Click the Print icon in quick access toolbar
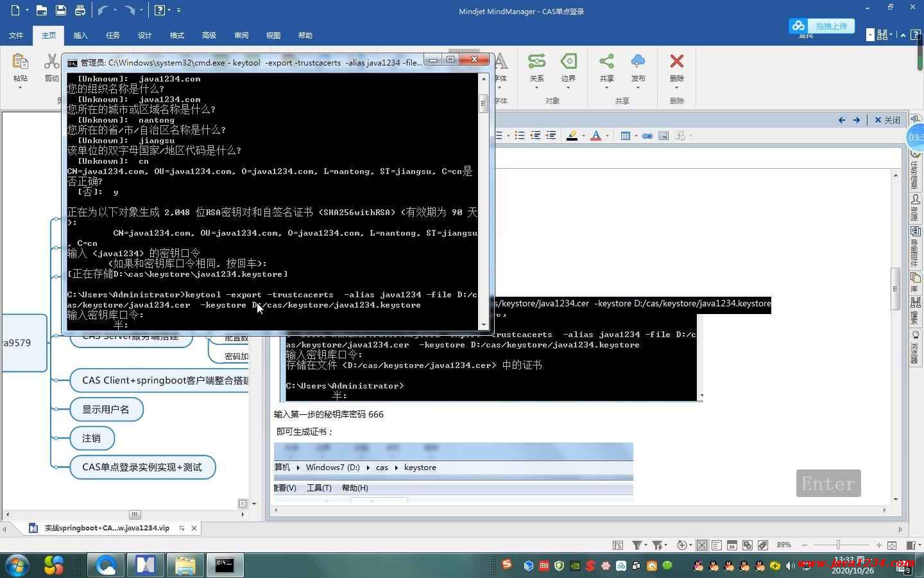This screenshot has width=924, height=578. click(80, 10)
